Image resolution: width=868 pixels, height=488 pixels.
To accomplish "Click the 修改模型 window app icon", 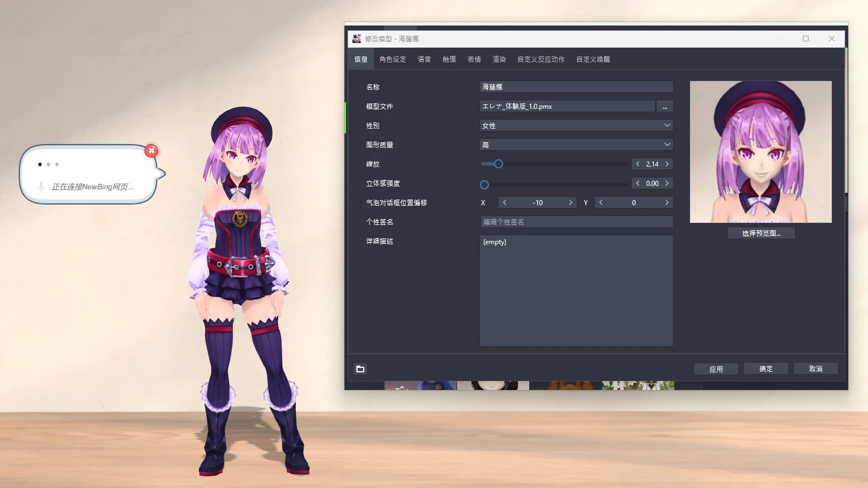I will pyautogui.click(x=356, y=39).
